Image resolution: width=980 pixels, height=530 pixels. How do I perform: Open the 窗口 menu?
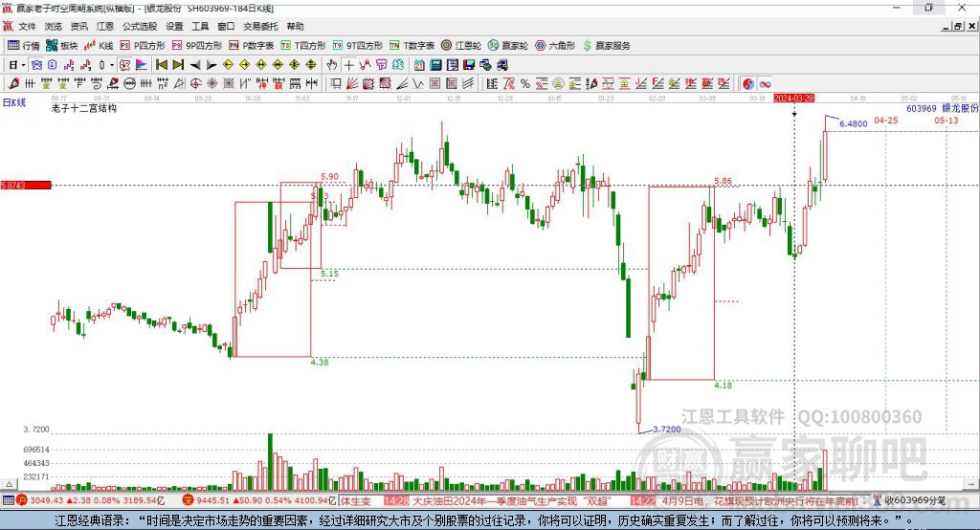tap(226, 26)
